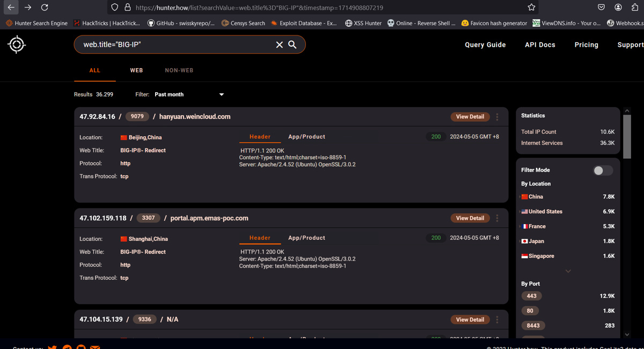Click port badge 3307
Viewport: 644px width, 349px height.
coord(149,218)
